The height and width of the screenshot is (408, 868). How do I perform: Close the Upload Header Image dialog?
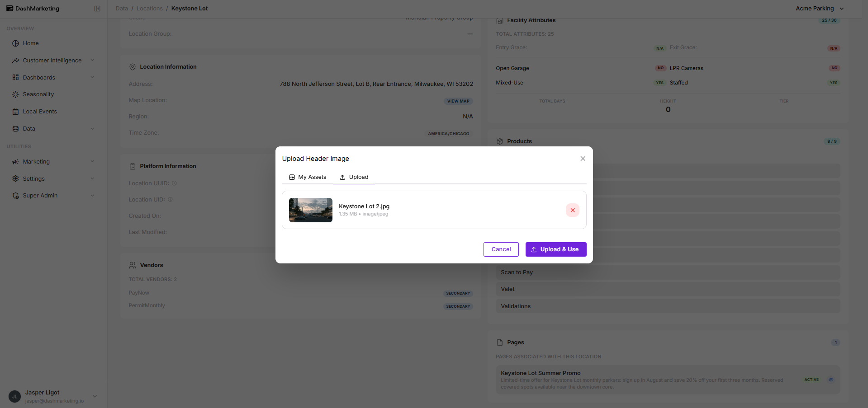(583, 159)
